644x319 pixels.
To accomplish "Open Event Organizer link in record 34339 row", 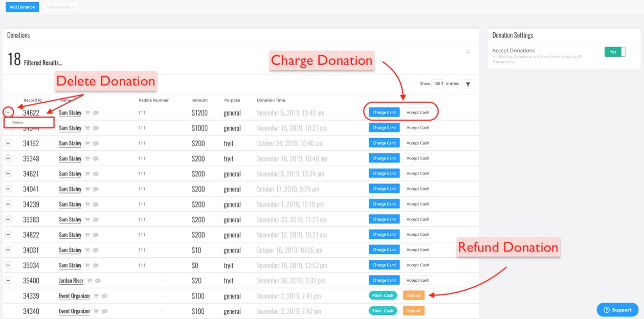I will [x=75, y=296].
